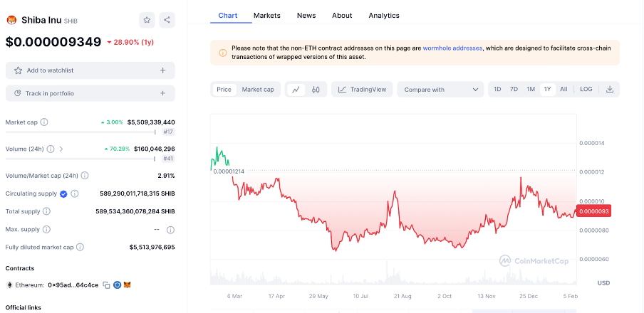Image resolution: width=644 pixels, height=313 pixels.
Task: Set chart range to All
Action: pyautogui.click(x=563, y=89)
